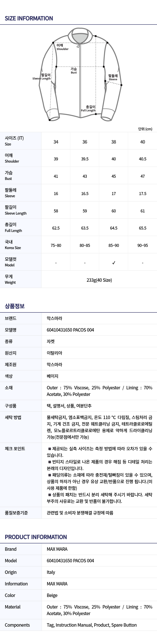Viewport: 157px width, 644px height.
Task: Click the 85~90 Korea size cell
Action: 114,245
